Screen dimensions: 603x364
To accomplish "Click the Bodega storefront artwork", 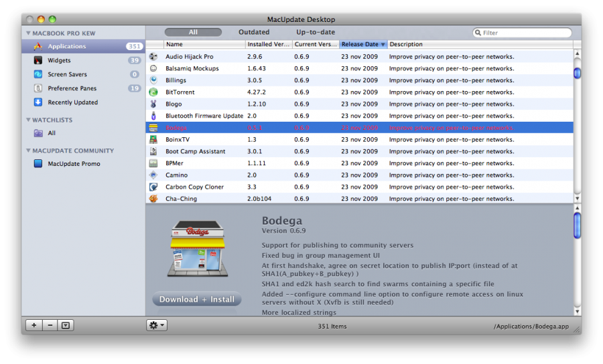I will click(197, 248).
